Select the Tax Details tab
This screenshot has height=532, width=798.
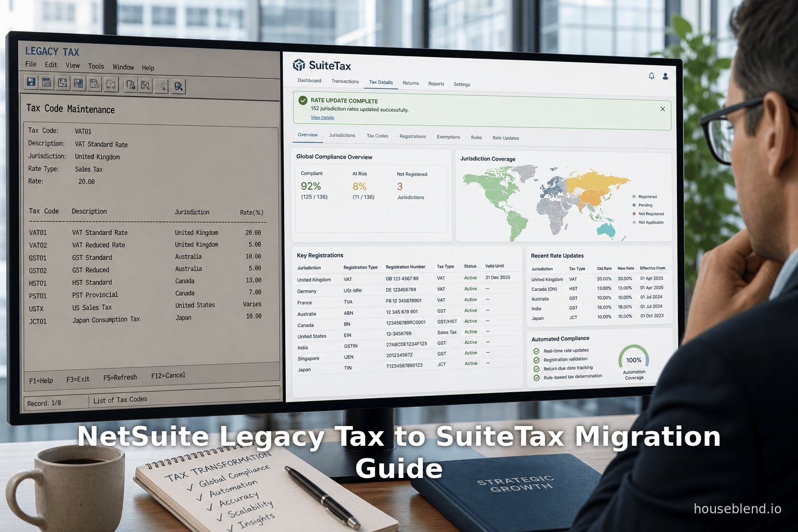coord(381,82)
